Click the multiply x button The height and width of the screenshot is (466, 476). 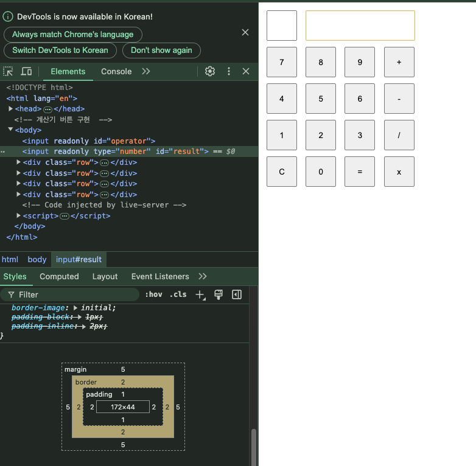(399, 172)
